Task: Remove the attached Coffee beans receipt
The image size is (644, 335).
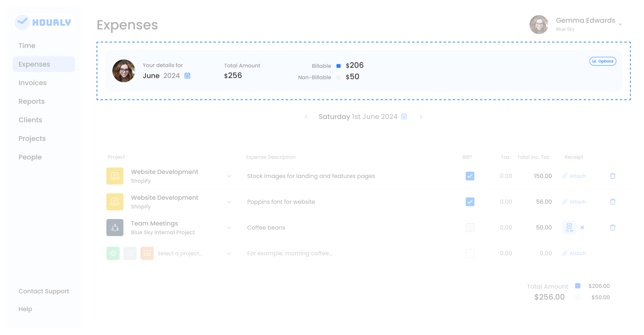Action: click(x=582, y=227)
